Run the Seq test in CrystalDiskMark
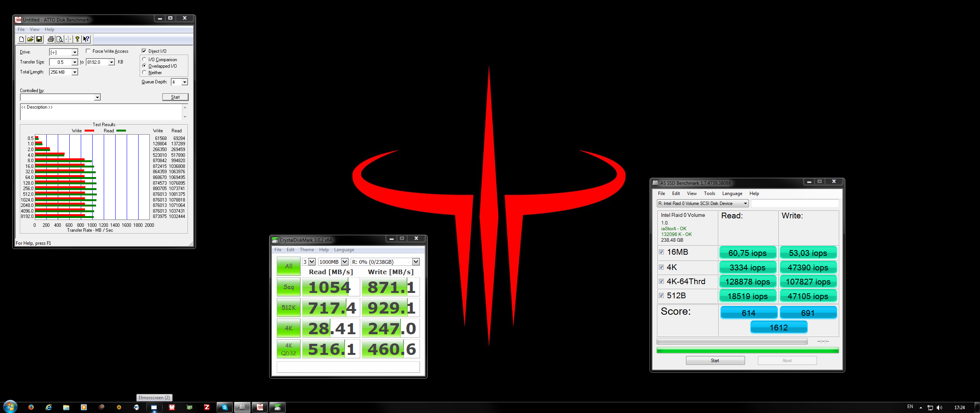 click(x=289, y=287)
